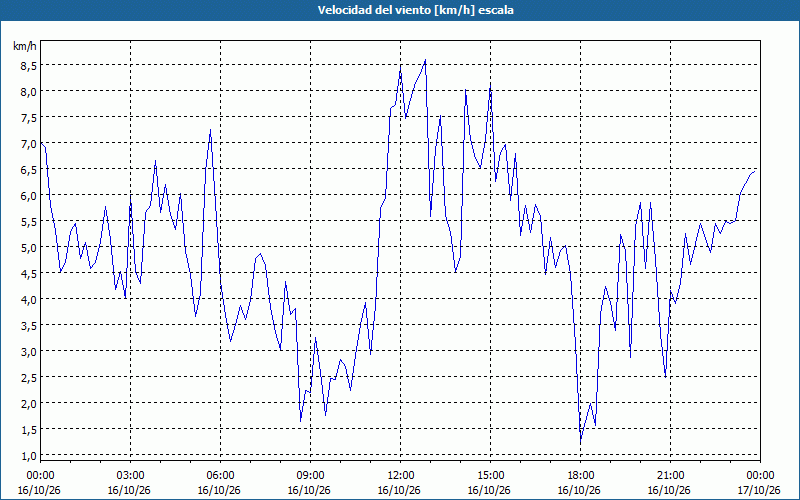800x500 pixels.
Task: Click the 5,0 label on y-axis
Action: 29,247
